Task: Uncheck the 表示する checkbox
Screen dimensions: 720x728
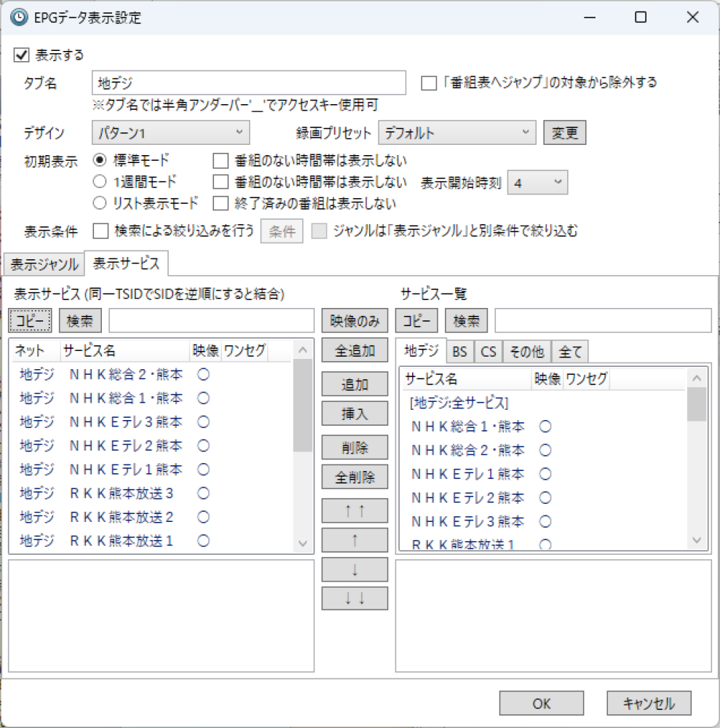Action: [x=21, y=55]
